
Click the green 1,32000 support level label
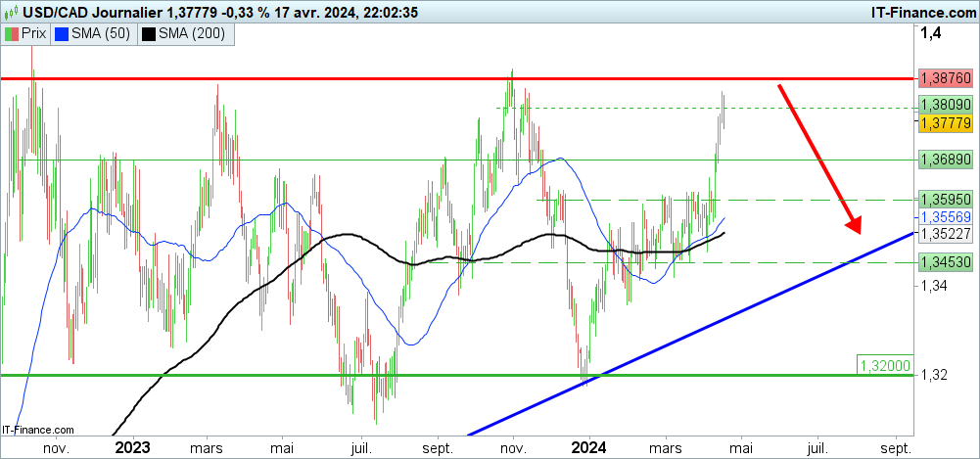[x=885, y=365]
